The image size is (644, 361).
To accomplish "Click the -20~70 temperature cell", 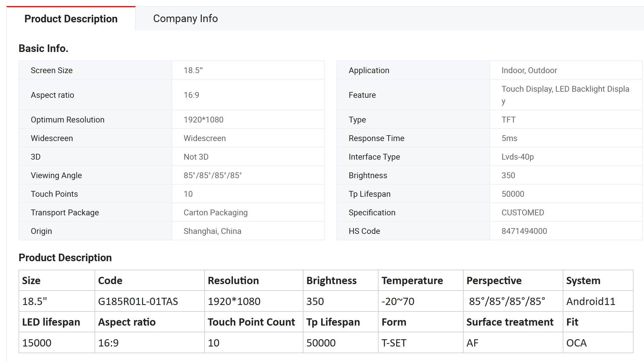I will pyautogui.click(x=398, y=301).
